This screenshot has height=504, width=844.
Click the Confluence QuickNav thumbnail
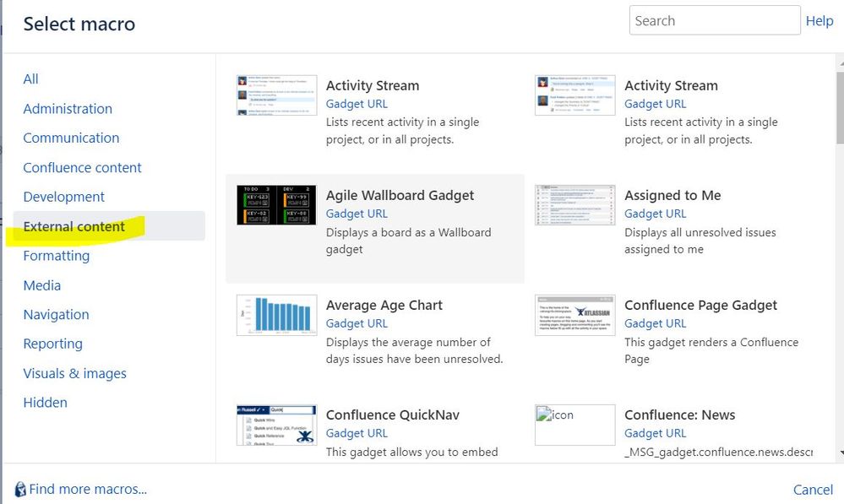coord(276,425)
